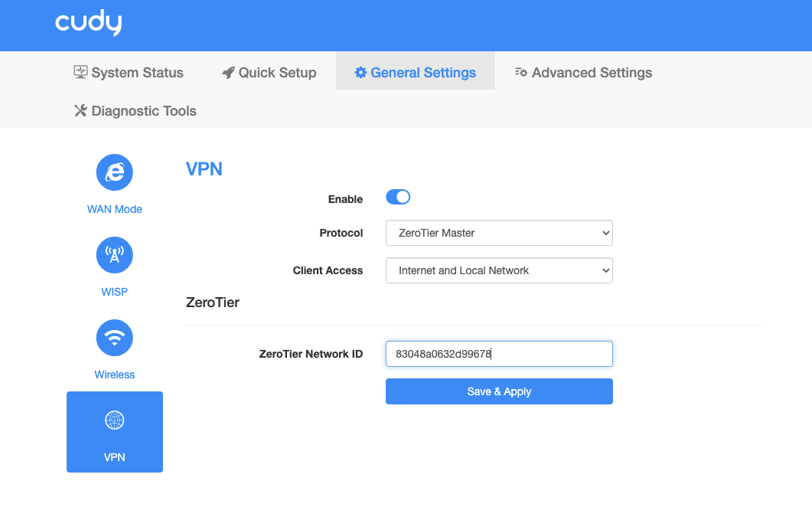This screenshot has height=517, width=812.
Task: Click the Save & Apply button
Action: pos(499,391)
